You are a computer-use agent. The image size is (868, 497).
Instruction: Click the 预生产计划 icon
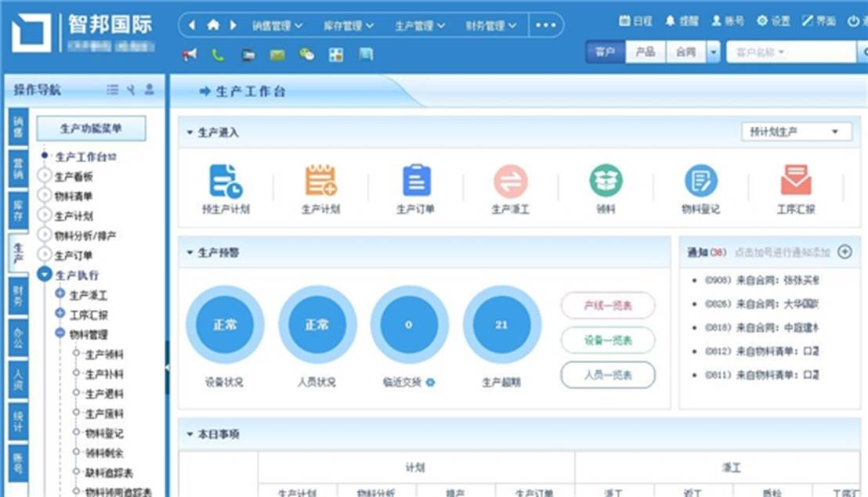226,181
